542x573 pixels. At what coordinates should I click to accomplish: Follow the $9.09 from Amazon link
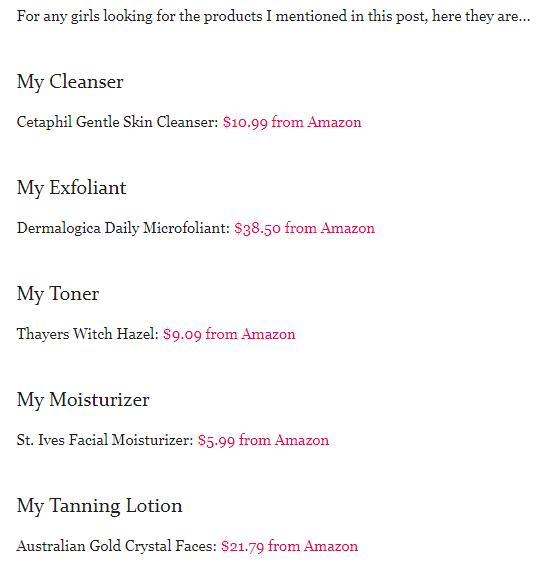tap(229, 334)
